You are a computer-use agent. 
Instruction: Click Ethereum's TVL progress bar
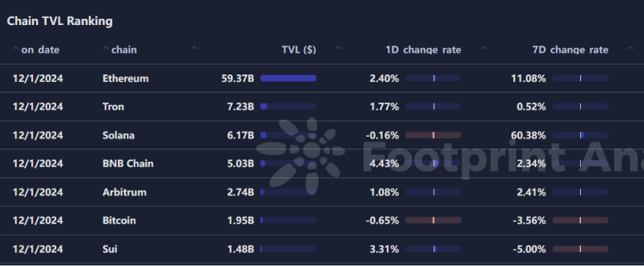pos(288,78)
